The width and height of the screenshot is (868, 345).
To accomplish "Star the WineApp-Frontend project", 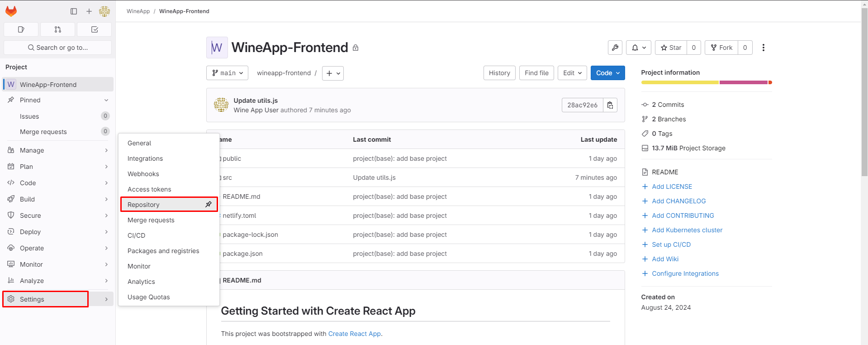I will click(671, 48).
